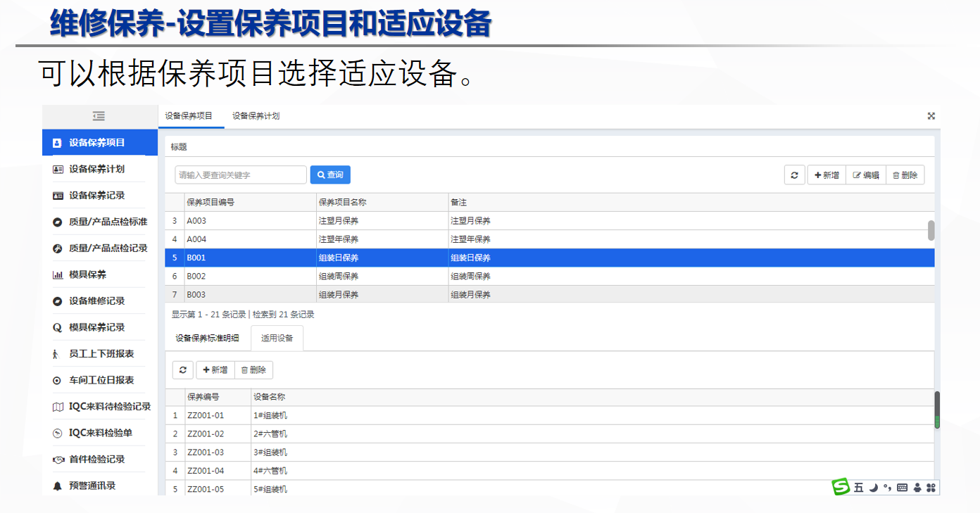The image size is (980, 513).
Task: Click the 质量/产品点检标准 sidebar icon
Action: click(58, 222)
